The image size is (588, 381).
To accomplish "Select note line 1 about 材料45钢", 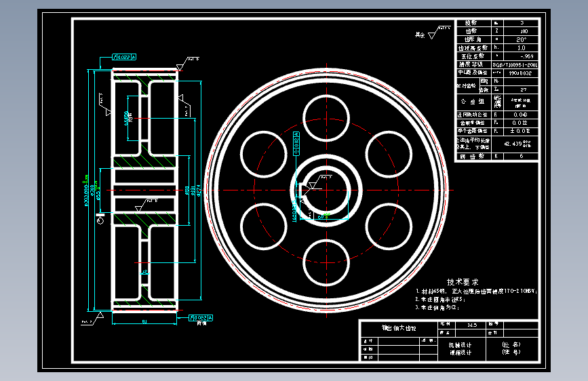I will 476,291.
